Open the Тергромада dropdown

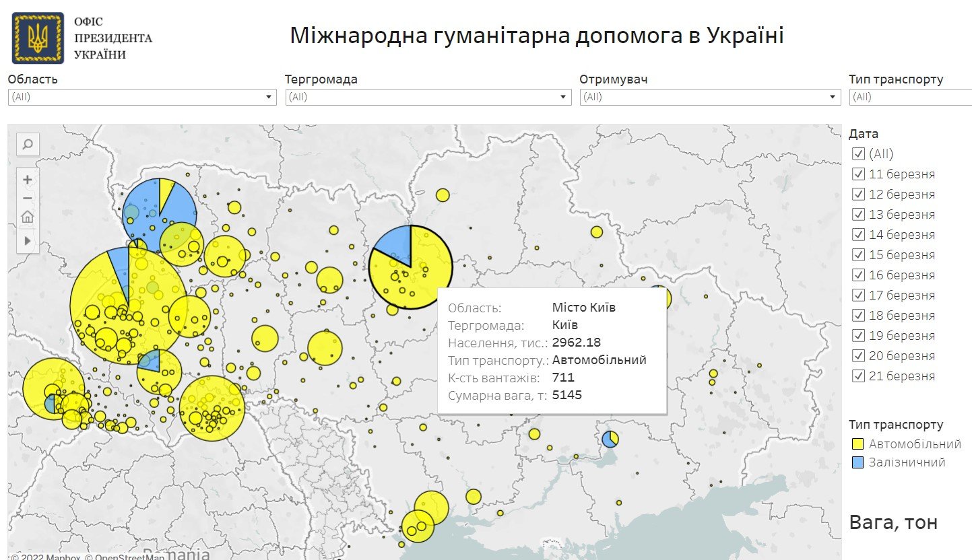[x=563, y=97]
